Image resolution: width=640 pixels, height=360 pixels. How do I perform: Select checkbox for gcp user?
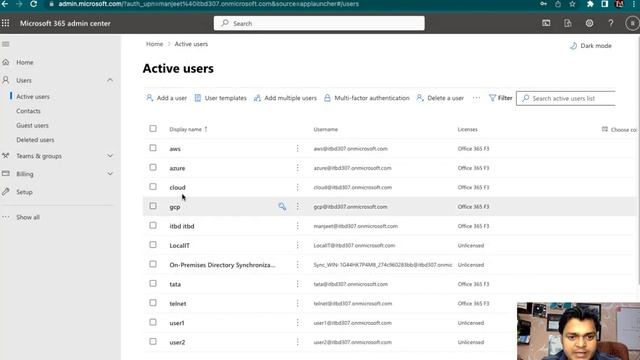(x=153, y=206)
